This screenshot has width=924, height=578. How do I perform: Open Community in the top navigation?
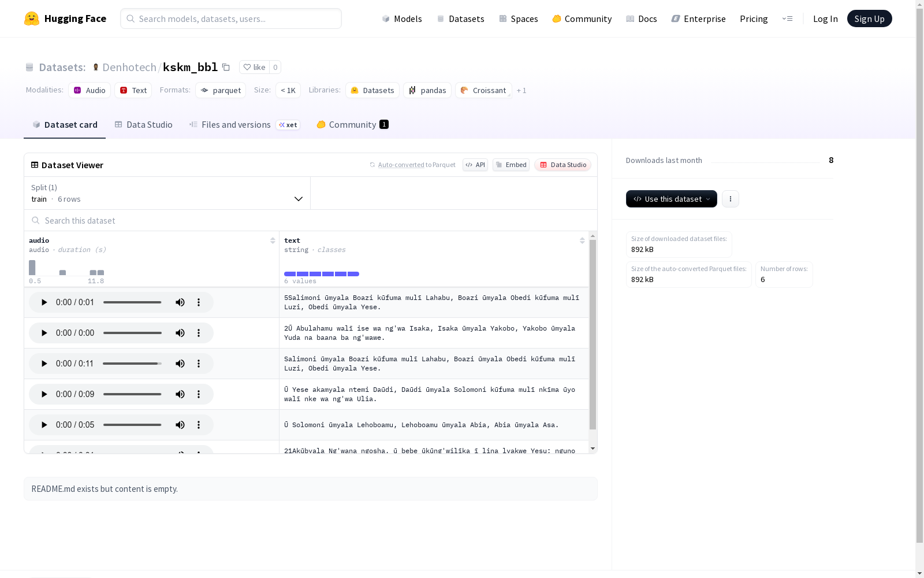582,18
